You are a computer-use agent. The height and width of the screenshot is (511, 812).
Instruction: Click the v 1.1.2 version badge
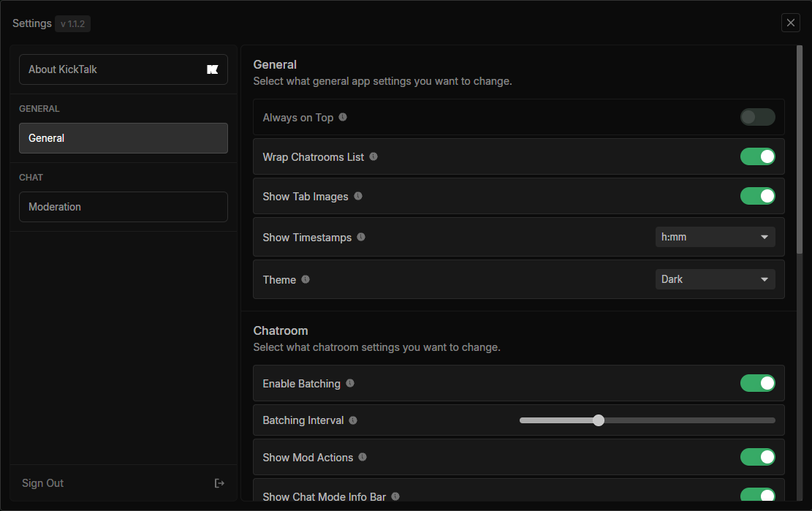click(x=72, y=24)
